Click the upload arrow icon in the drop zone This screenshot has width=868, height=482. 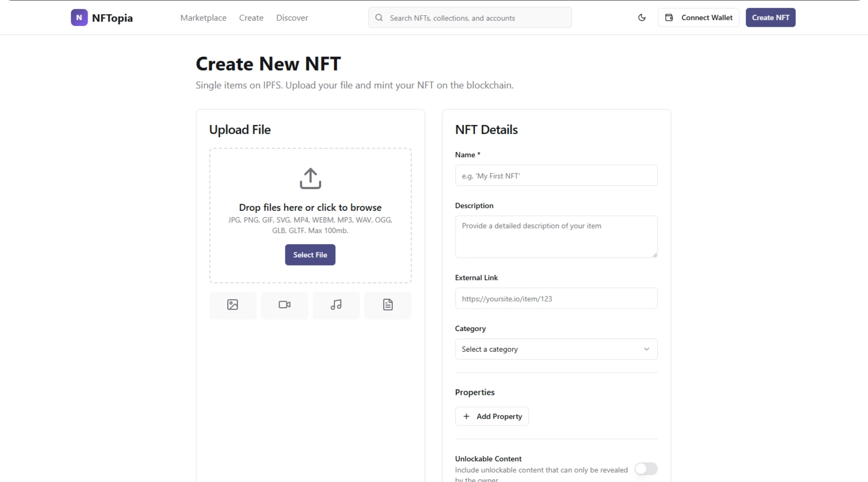[x=310, y=178]
